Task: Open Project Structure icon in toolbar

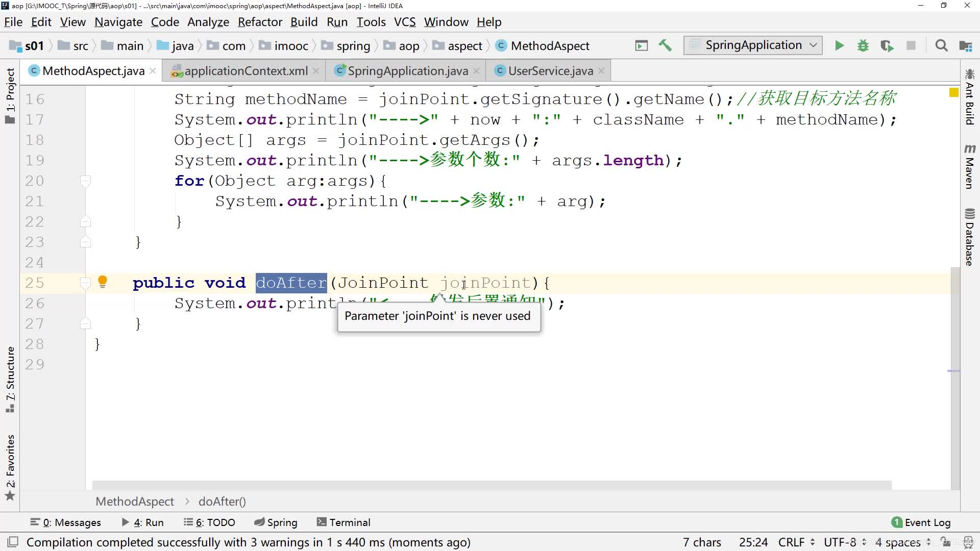Action: click(965, 46)
